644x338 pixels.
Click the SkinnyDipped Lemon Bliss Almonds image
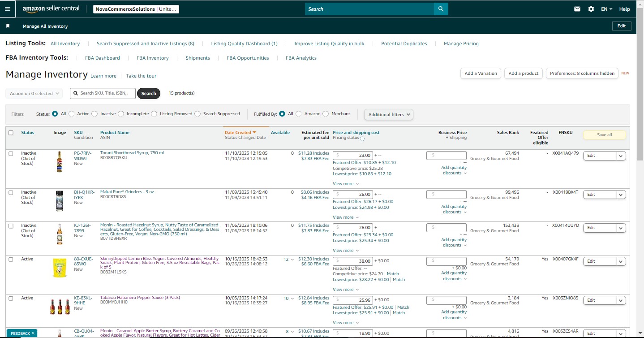[x=60, y=268]
